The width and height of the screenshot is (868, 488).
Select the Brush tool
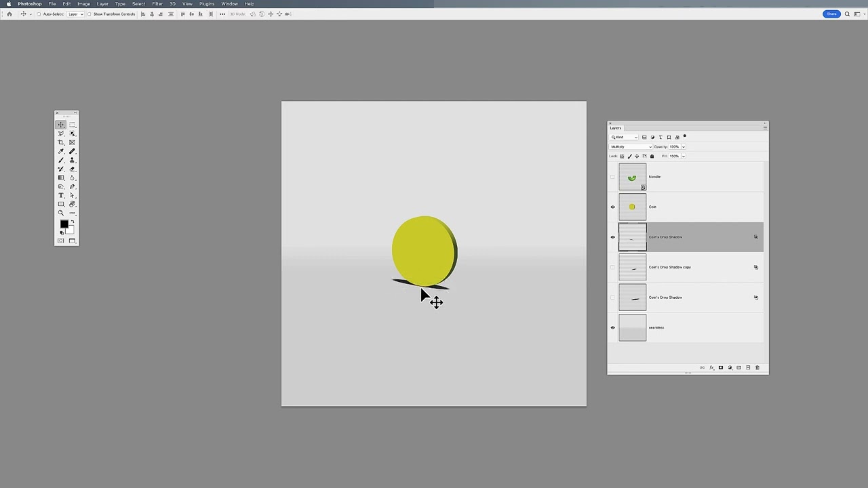click(x=61, y=160)
